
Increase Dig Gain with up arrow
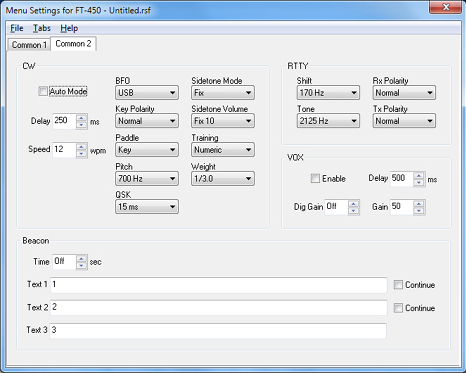pos(354,204)
